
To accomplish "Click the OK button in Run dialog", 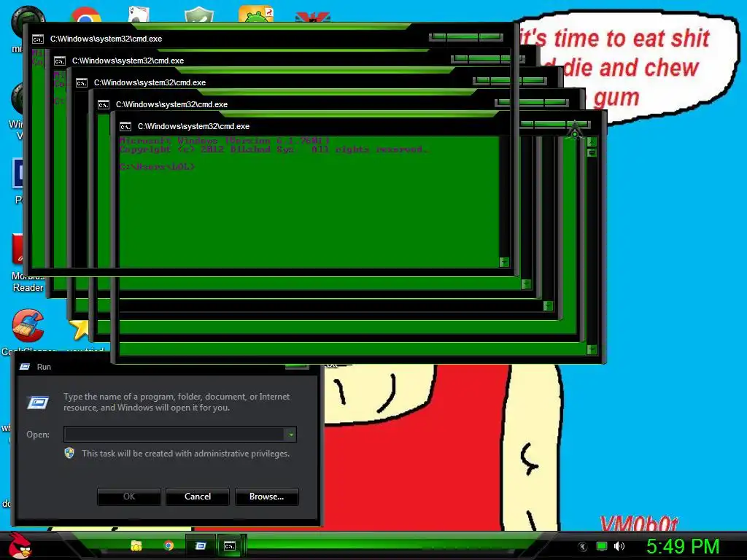I will click(129, 496).
